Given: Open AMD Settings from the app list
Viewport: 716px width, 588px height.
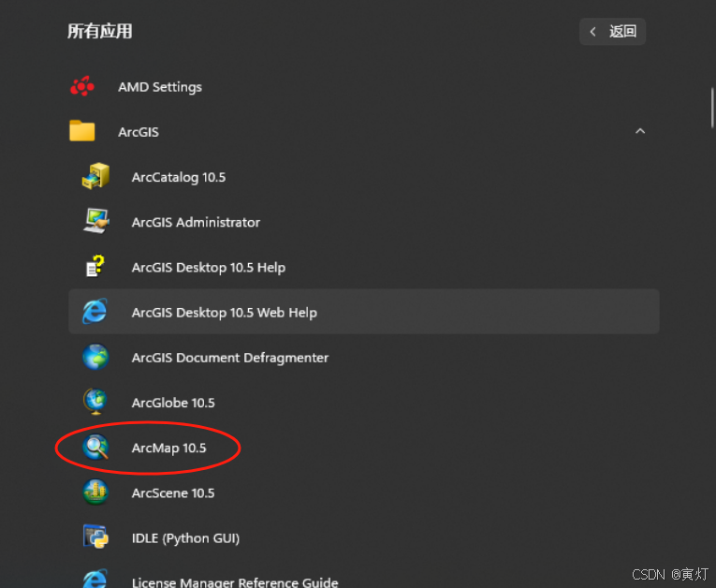Looking at the screenshot, I should pyautogui.click(x=160, y=87).
